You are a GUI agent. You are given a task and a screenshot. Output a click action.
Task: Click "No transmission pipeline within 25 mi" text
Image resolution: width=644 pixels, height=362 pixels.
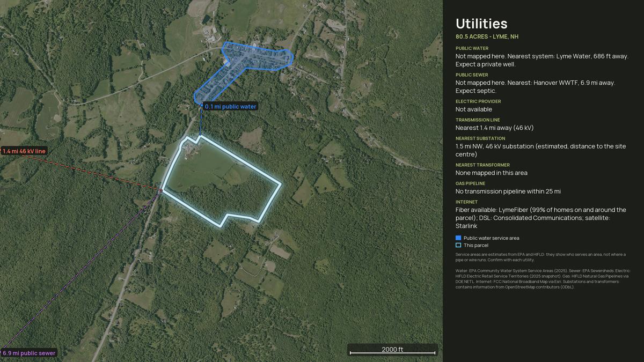tap(508, 191)
